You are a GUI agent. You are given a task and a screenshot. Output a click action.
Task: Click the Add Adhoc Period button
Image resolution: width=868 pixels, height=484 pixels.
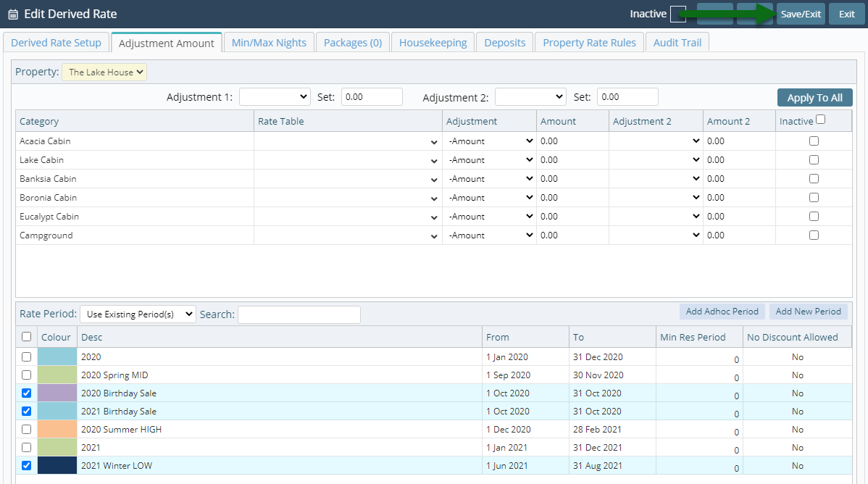coord(722,312)
